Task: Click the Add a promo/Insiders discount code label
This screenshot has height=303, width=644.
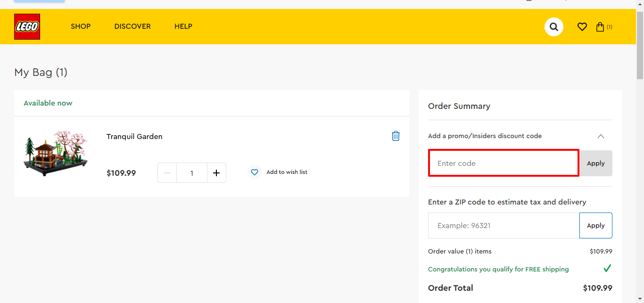Action: [x=485, y=136]
